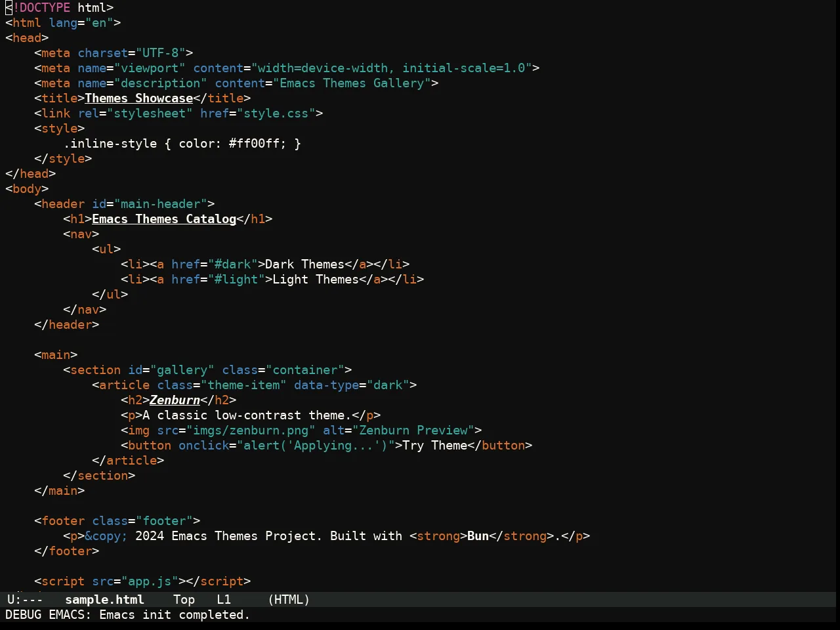The width and height of the screenshot is (840, 630).
Task: Click the footer class "footer" value
Action: click(x=164, y=520)
